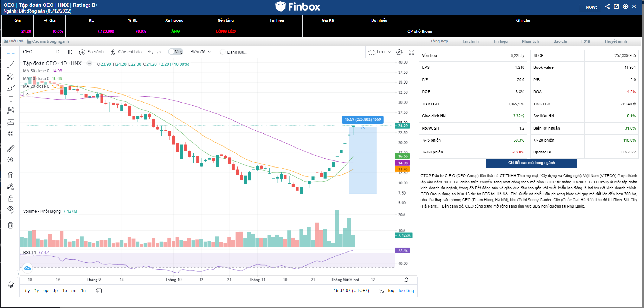Toggle magnet mode in drawing toolbar

11,175
